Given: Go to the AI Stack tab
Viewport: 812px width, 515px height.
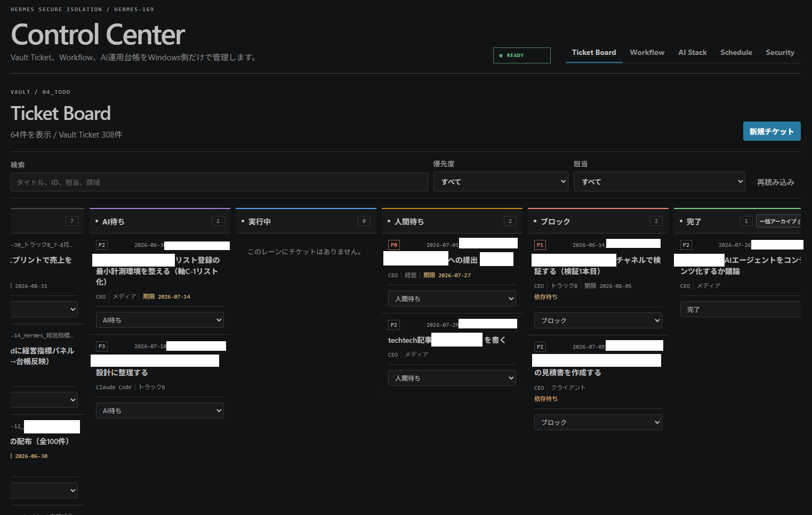Looking at the screenshot, I should (693, 53).
